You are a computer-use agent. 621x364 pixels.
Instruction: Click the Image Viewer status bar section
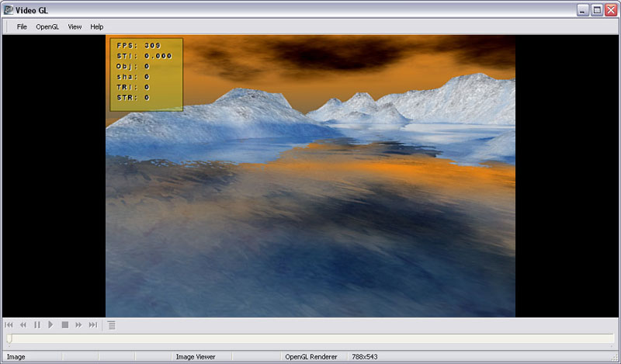[196, 357]
